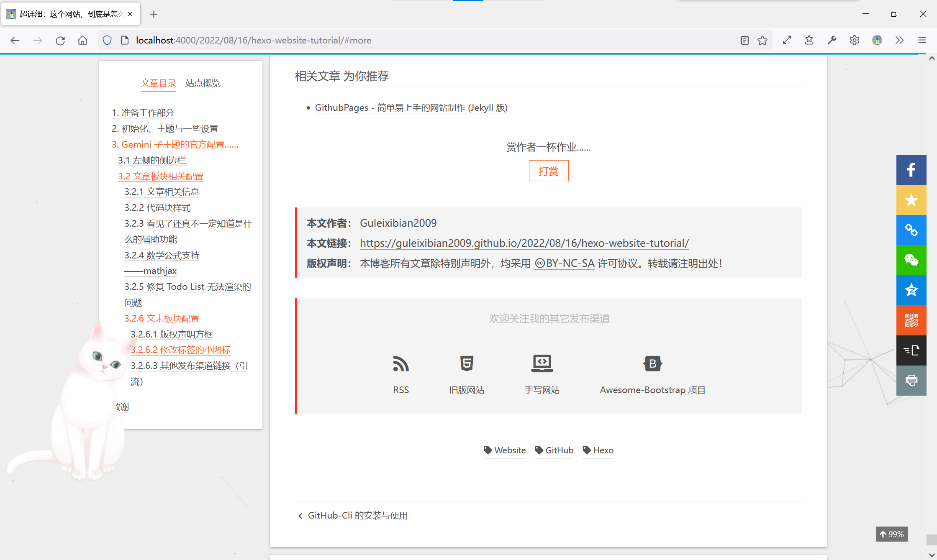937x560 pixels.
Task: Open Awesome-Bootstrap project icon
Action: 652,364
